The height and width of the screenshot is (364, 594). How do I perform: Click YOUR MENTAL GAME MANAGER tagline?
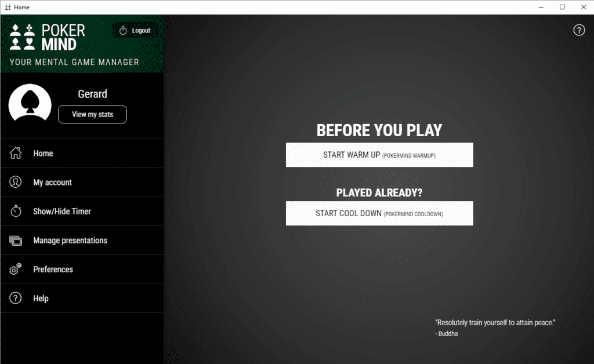pos(74,62)
